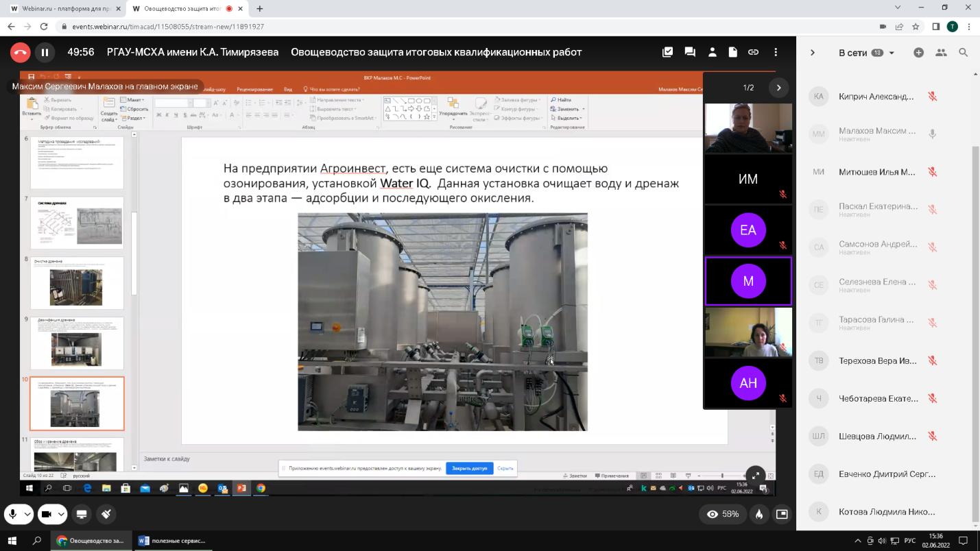The width and height of the screenshot is (980, 551).
Task: Expand shared screen to fullscreen
Action: [x=755, y=474]
